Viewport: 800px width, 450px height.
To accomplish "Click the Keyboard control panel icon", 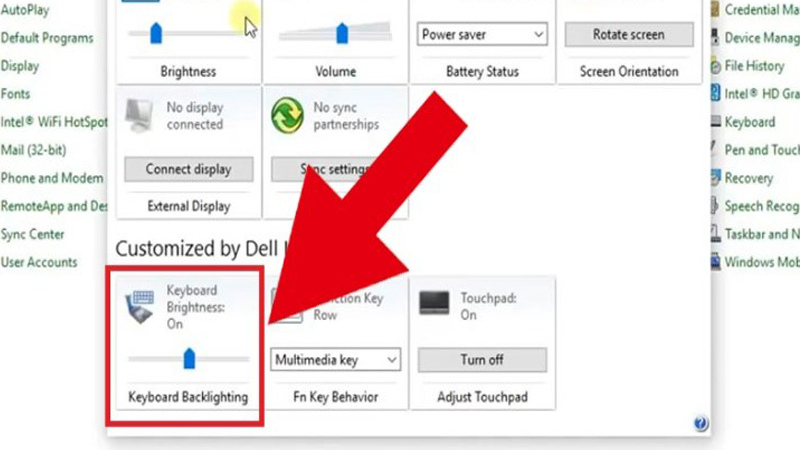I will [x=716, y=122].
